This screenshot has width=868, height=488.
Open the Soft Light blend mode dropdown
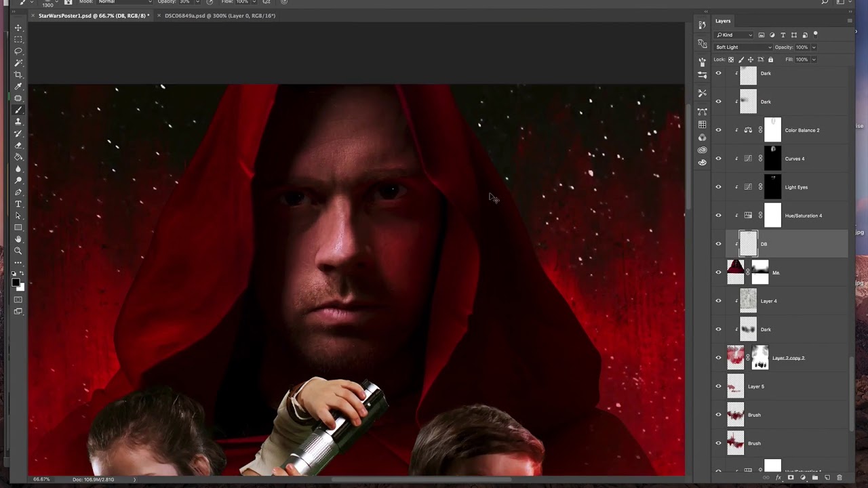click(743, 47)
